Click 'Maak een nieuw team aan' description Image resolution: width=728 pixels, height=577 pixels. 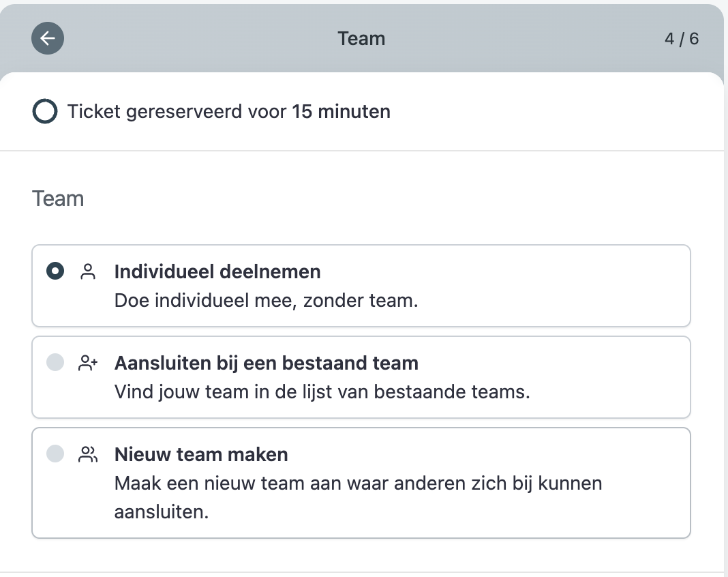tap(358, 484)
